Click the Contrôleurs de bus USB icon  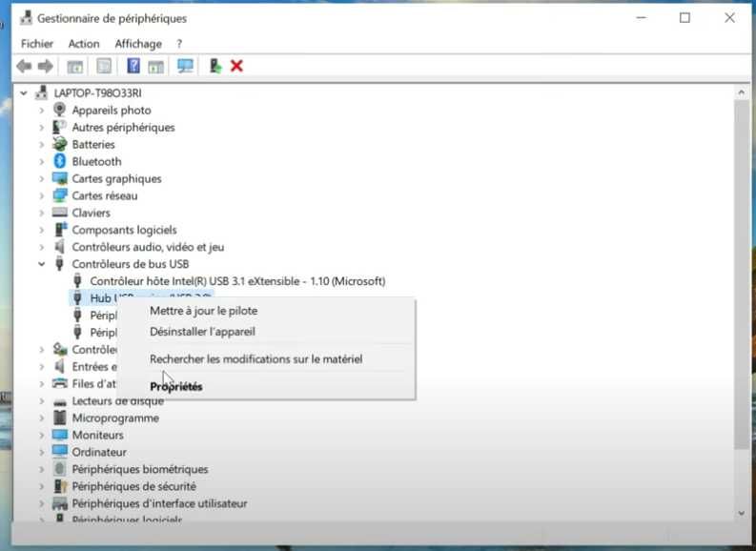[59, 264]
